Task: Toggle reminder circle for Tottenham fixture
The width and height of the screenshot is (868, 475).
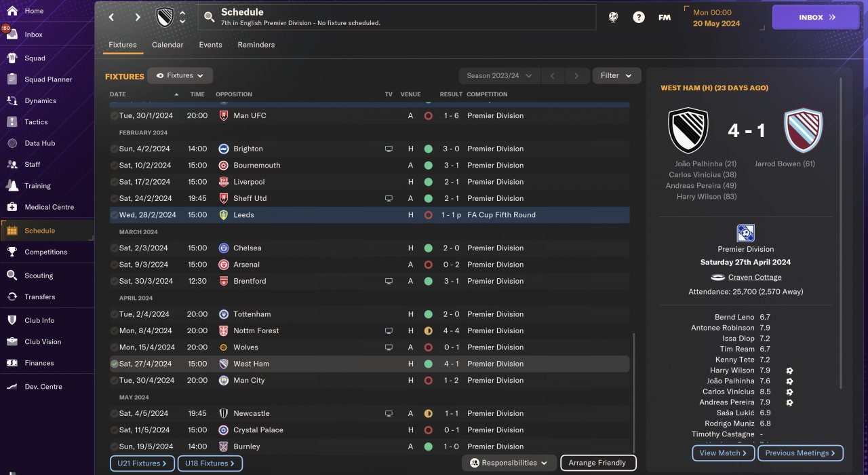Action: (114, 315)
